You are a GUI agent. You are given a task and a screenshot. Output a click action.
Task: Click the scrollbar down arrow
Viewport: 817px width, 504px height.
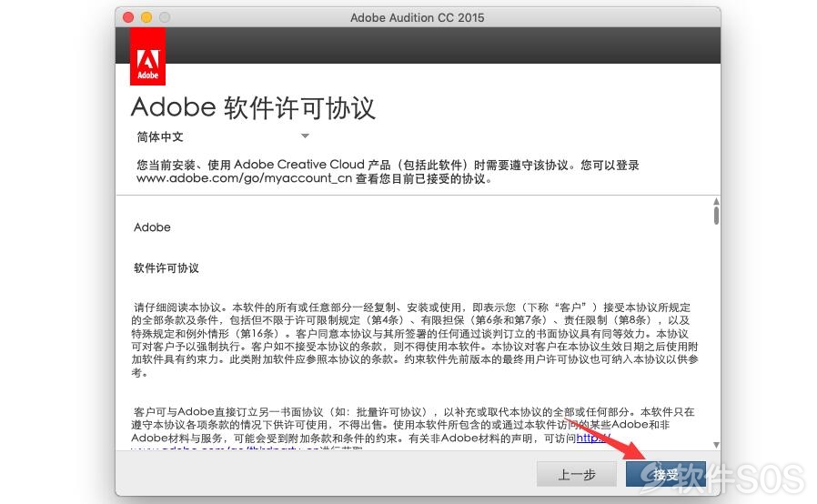point(716,445)
